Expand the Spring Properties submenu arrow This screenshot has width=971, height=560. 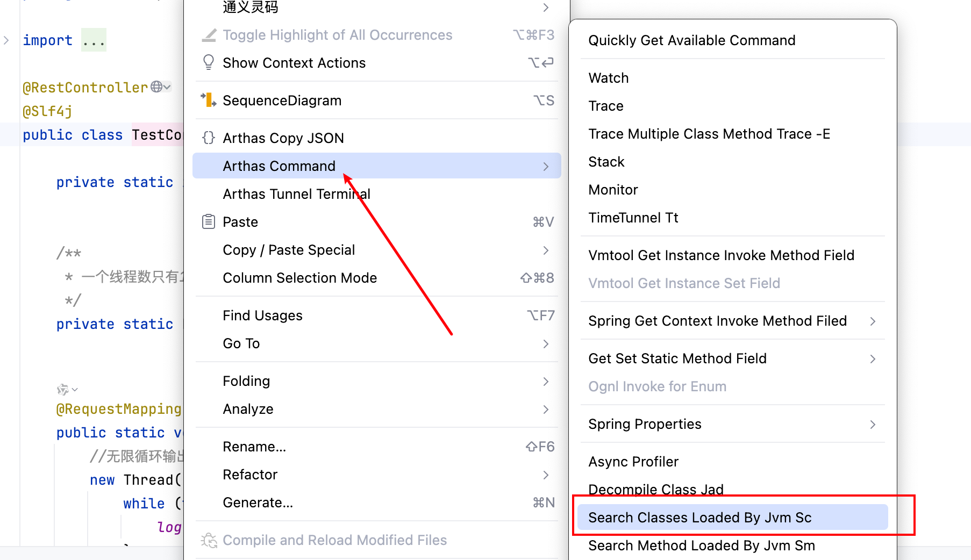click(x=873, y=424)
